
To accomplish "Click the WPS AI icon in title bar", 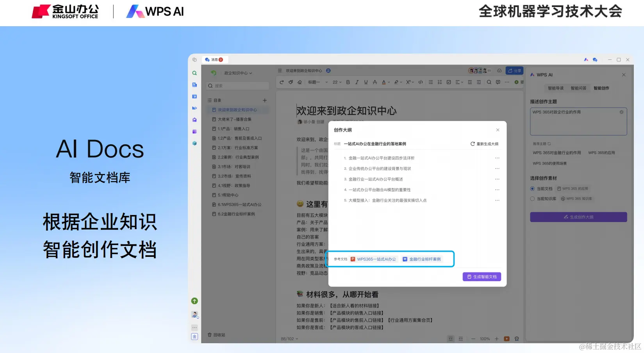I will click(x=586, y=60).
